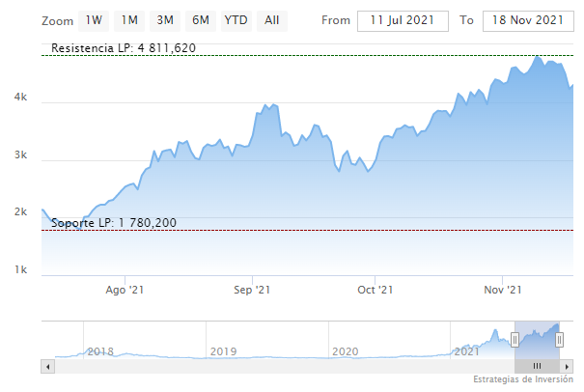
Task: Click 2020 area in the navigator
Action: [345, 351]
